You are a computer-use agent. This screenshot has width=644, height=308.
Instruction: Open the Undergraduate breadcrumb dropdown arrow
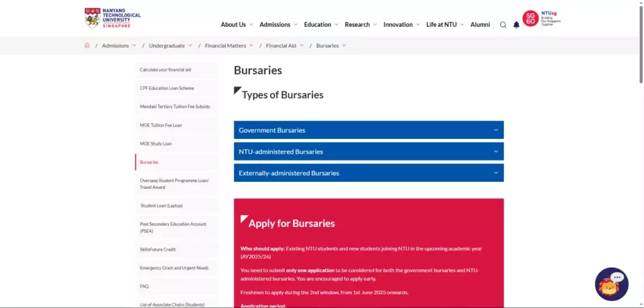point(190,45)
